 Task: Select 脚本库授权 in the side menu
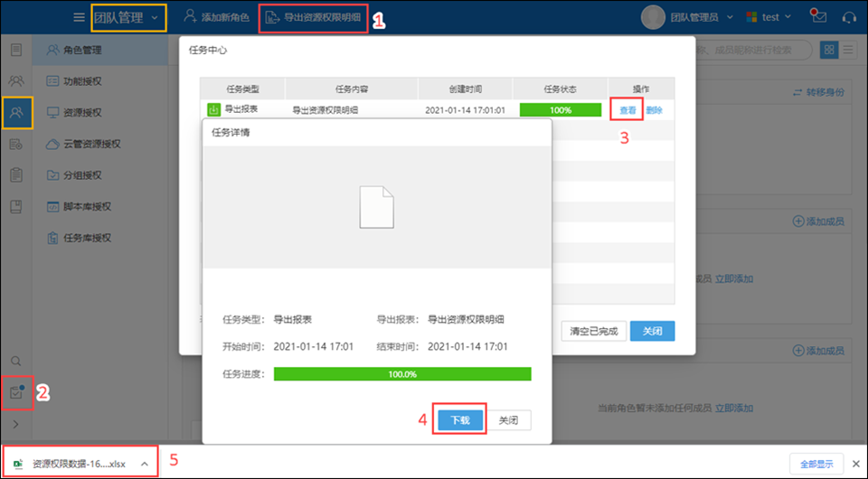(87, 206)
